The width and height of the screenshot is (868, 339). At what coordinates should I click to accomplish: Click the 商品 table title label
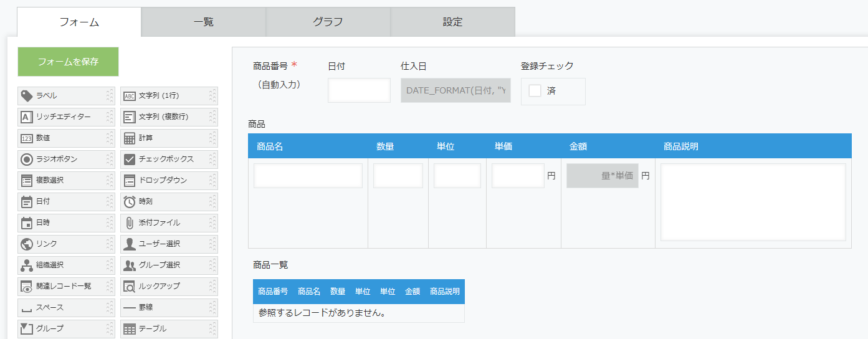coord(257,125)
